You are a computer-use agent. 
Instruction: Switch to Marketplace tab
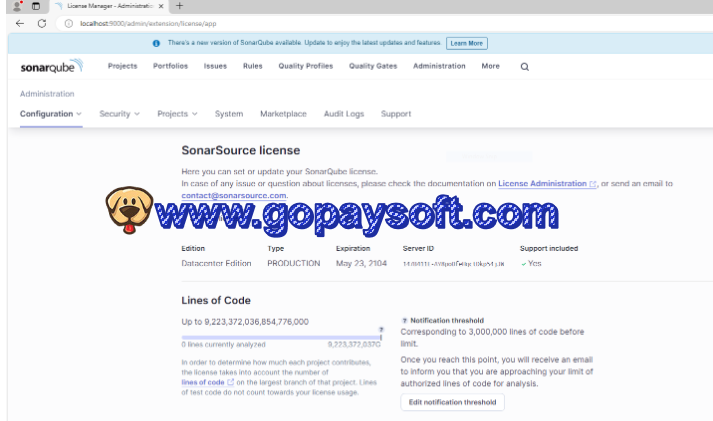click(x=283, y=114)
